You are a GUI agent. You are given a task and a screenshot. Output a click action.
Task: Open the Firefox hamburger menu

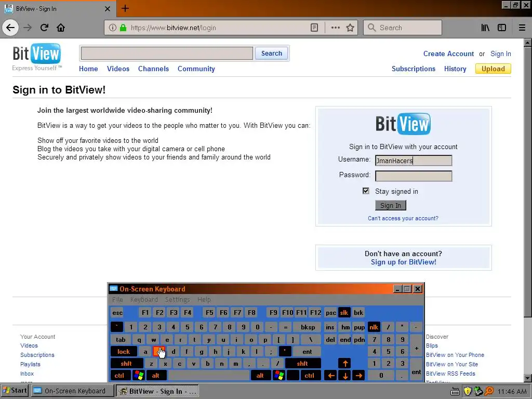(522, 28)
